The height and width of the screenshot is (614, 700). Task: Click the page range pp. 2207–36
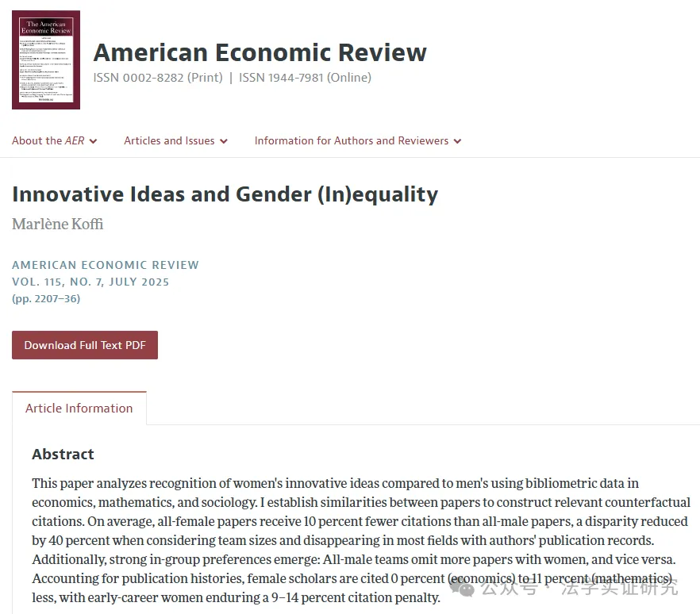pos(46,298)
